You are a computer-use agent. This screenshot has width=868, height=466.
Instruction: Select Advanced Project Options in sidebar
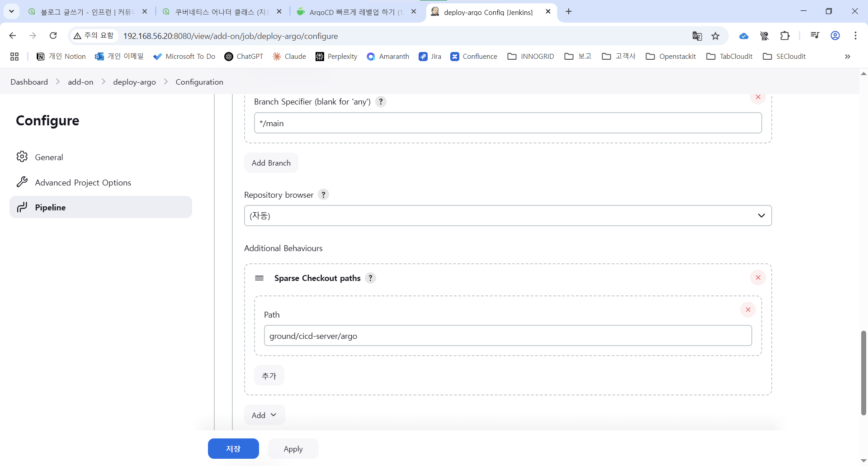100,182
